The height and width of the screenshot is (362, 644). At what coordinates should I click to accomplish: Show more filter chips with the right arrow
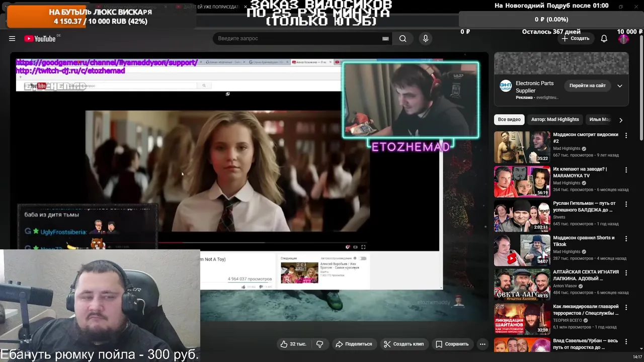[621, 120]
